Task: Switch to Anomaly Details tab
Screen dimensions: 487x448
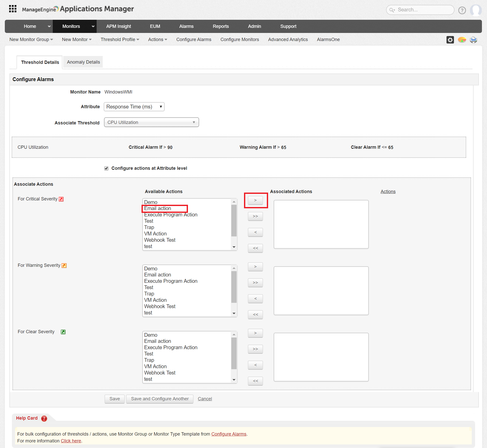Action: pyautogui.click(x=83, y=62)
